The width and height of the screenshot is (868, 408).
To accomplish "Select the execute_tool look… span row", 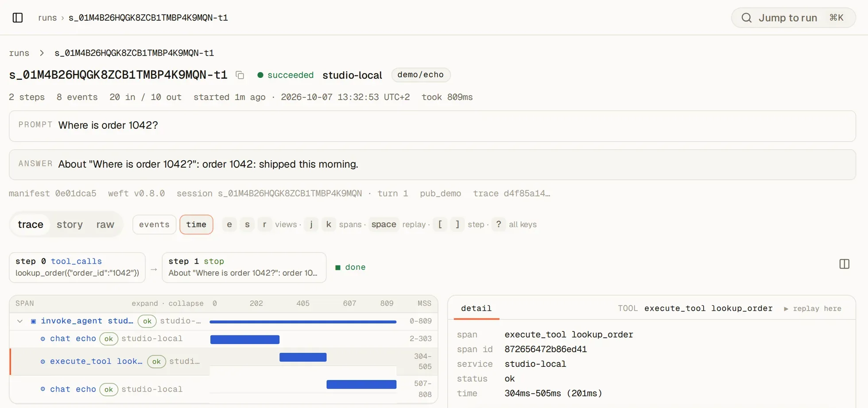I will click(x=224, y=362).
